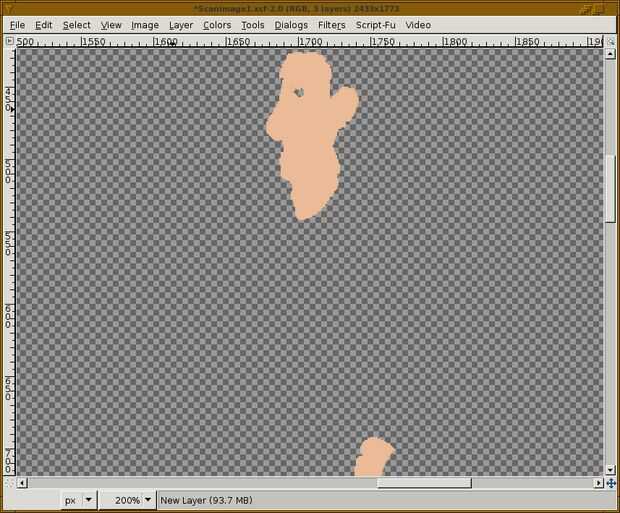Click the 'New Layer (93.7 MB)' status text

point(206,500)
